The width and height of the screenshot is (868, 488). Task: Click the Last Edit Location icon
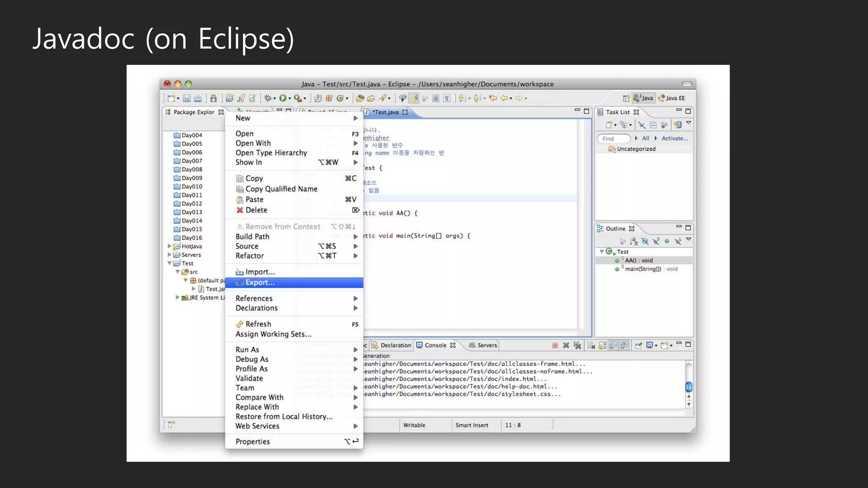[493, 98]
